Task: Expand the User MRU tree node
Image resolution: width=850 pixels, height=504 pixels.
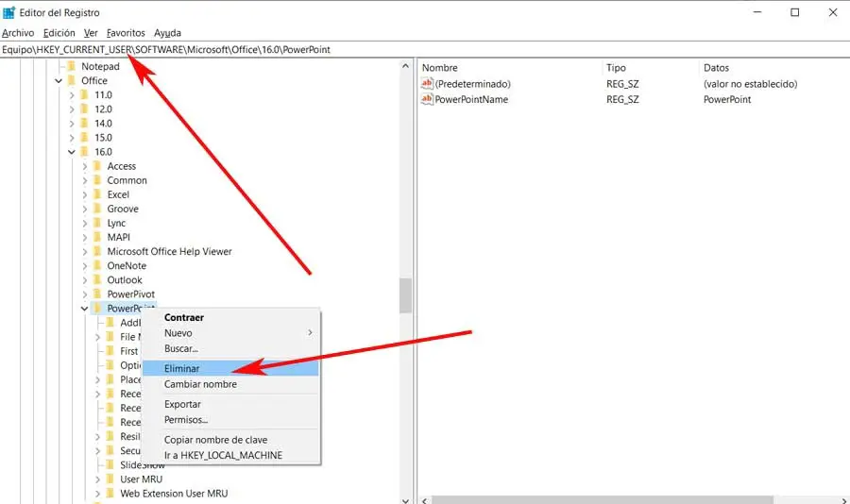Action: (x=97, y=479)
